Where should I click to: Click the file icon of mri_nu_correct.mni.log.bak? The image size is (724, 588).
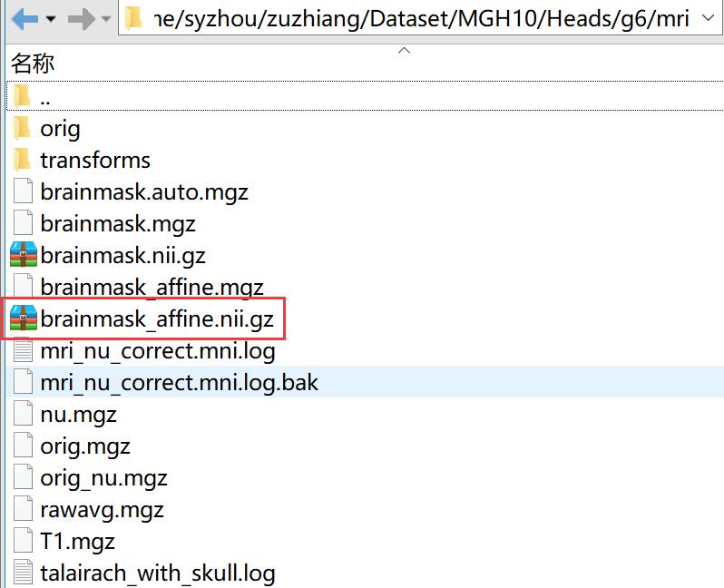(23, 382)
